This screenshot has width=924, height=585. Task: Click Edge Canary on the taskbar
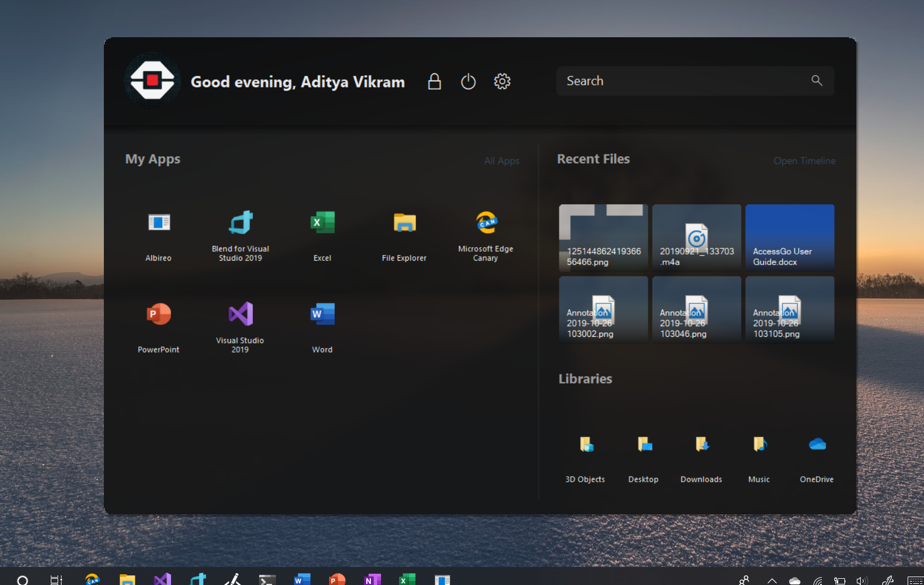[92, 579]
